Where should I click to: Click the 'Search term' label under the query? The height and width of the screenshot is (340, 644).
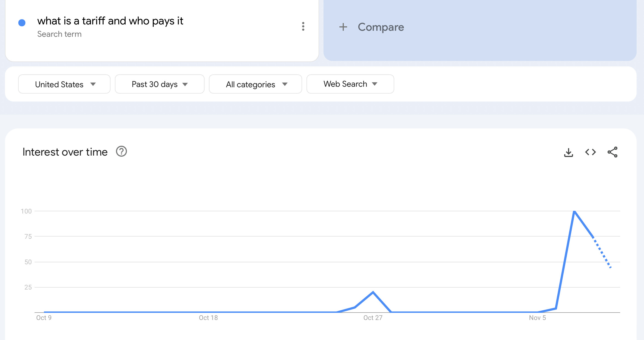(x=59, y=34)
